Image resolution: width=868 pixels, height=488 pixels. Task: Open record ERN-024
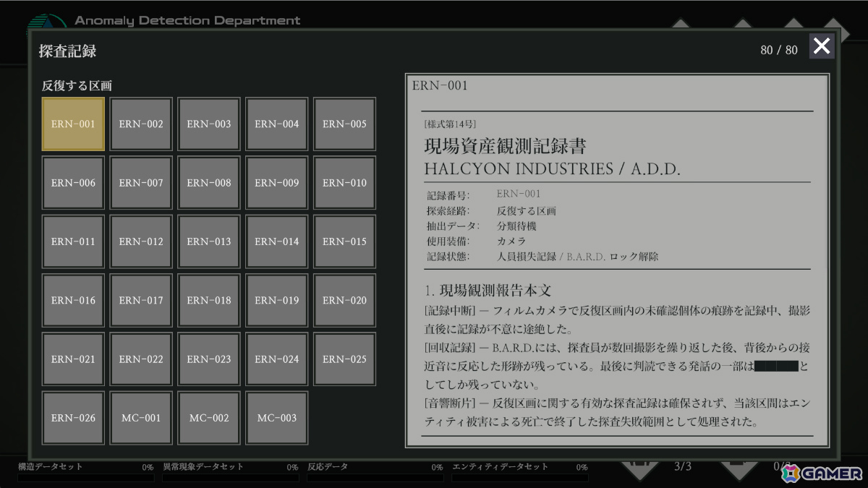pos(277,359)
